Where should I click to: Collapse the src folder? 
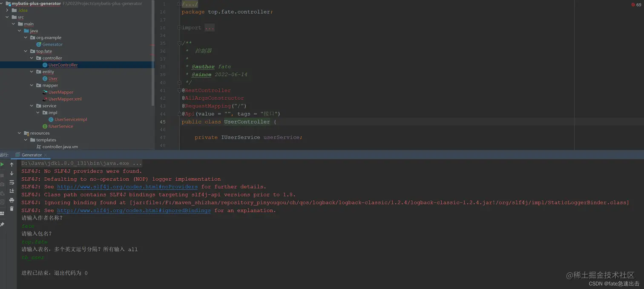[x=8, y=17]
